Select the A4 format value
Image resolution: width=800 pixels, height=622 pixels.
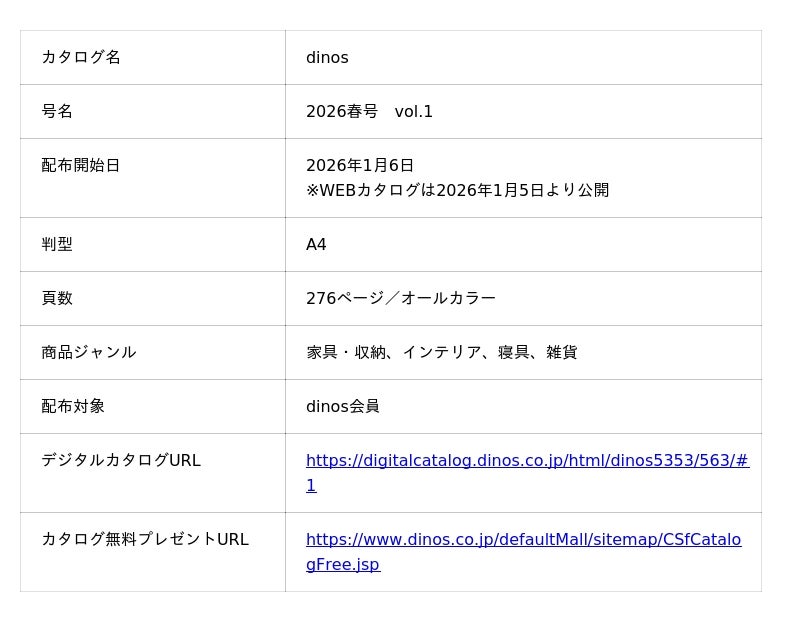click(x=316, y=244)
